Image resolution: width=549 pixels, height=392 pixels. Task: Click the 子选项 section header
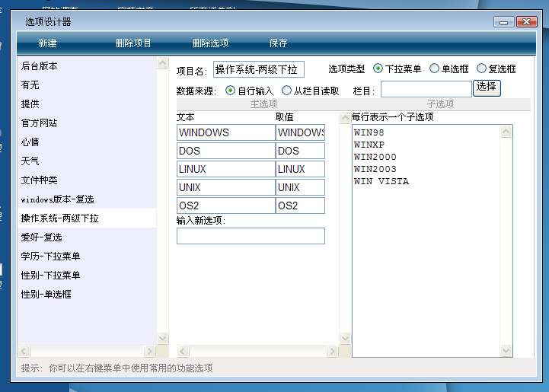pos(440,104)
